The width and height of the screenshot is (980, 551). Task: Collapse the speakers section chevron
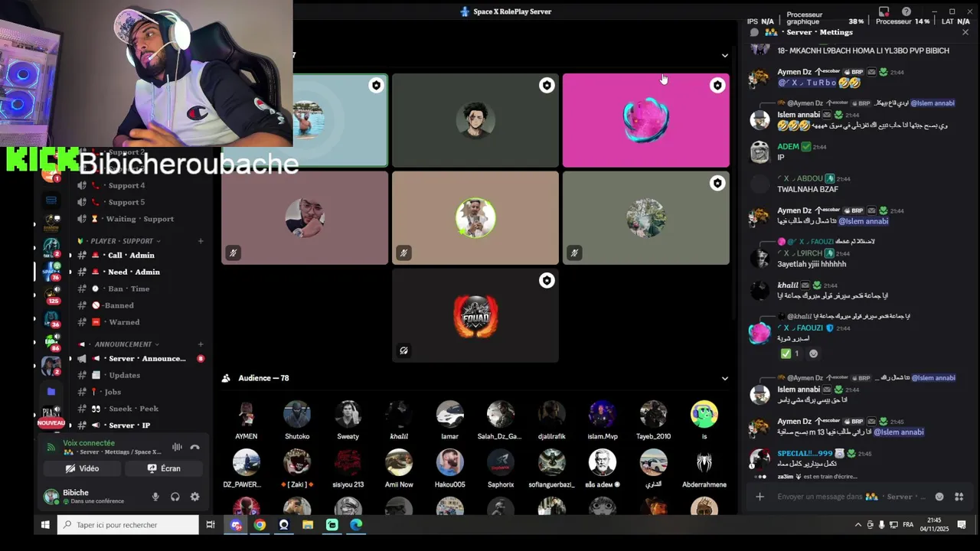pyautogui.click(x=724, y=55)
